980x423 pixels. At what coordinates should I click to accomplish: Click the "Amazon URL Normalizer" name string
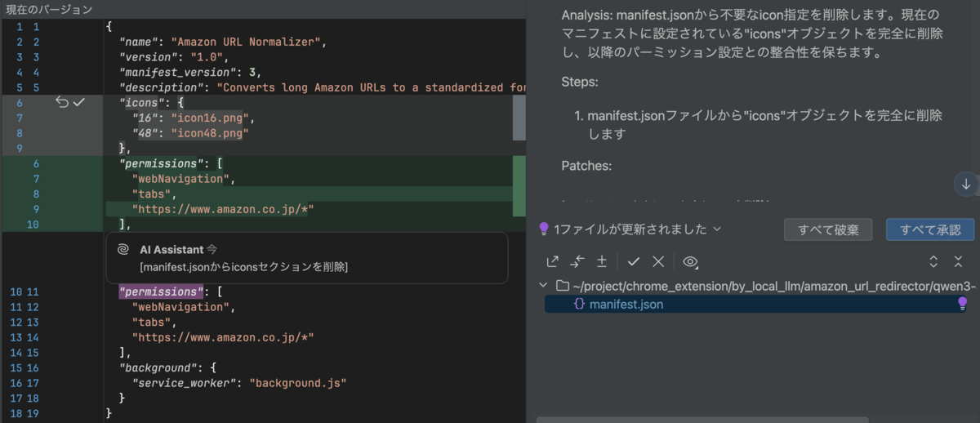pyautogui.click(x=248, y=42)
